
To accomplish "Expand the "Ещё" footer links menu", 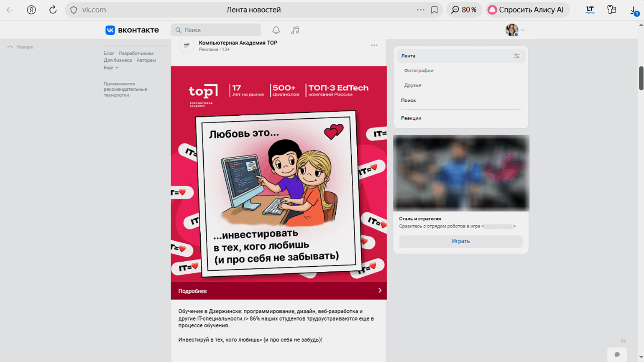I will (x=111, y=68).
